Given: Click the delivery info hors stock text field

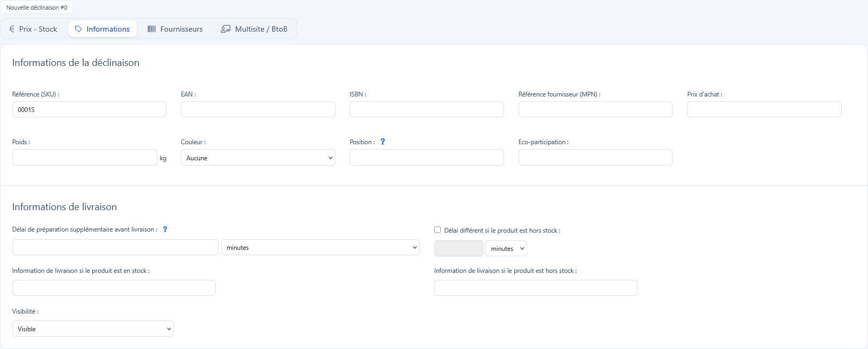Looking at the screenshot, I should pyautogui.click(x=536, y=288).
